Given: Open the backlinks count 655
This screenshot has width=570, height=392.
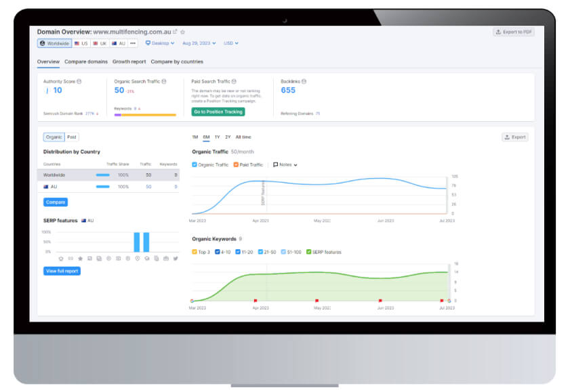Looking at the screenshot, I should [288, 90].
